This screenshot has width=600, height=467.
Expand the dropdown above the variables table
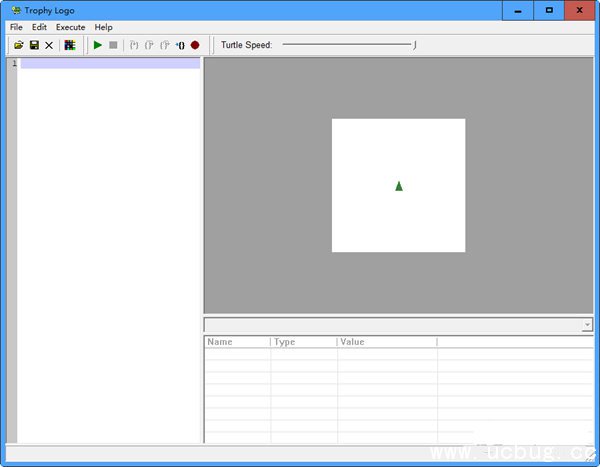(x=587, y=325)
